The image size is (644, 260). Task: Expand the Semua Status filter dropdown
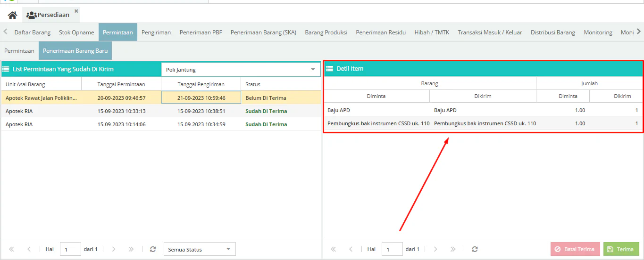(x=228, y=249)
